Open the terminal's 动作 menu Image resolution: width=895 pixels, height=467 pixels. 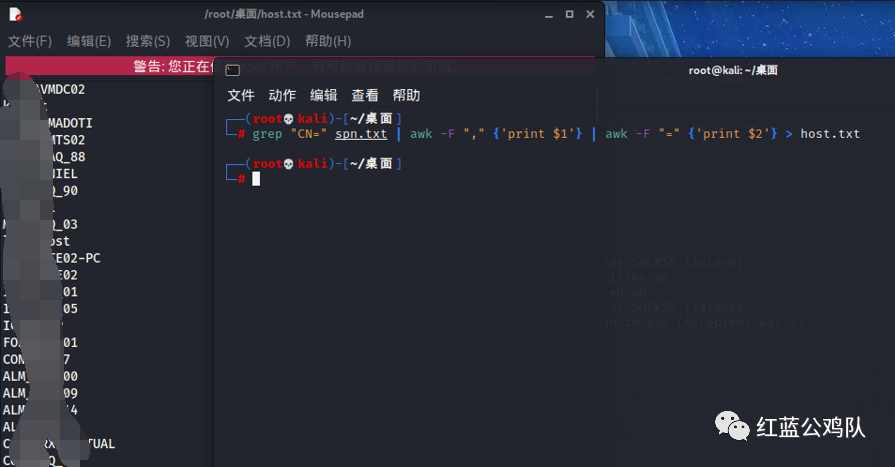click(x=282, y=95)
